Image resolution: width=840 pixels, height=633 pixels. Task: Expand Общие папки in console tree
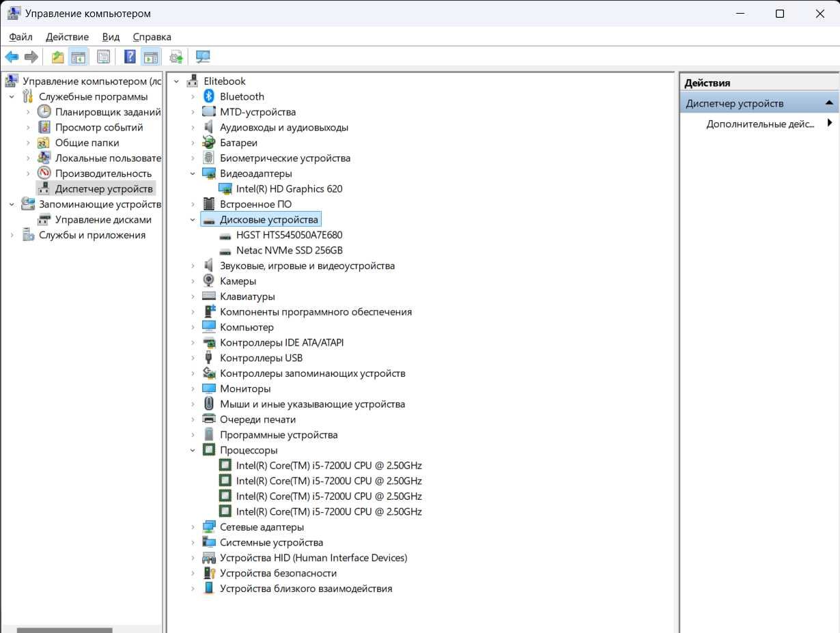pos(28,143)
